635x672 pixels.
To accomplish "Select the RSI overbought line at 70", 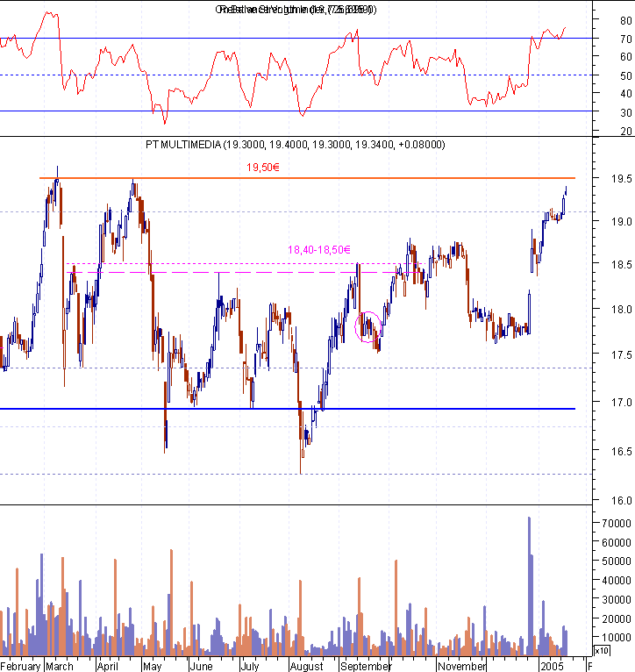I will pos(296,38).
